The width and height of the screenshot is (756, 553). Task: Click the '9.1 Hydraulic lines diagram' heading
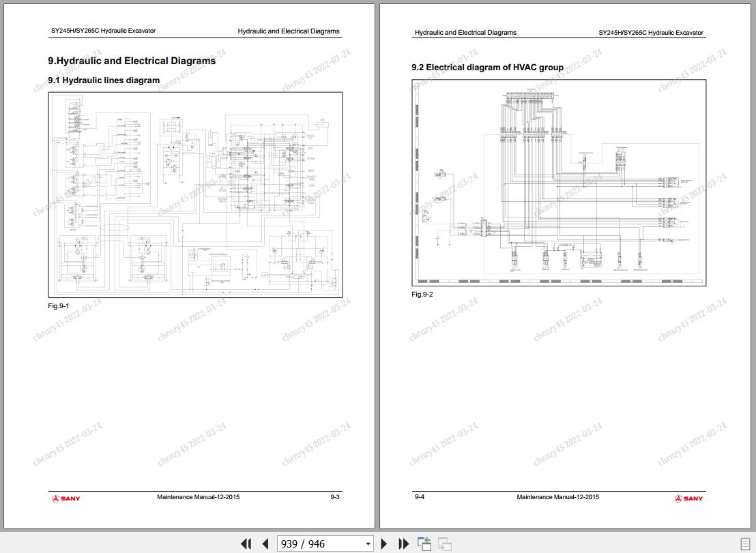click(104, 80)
